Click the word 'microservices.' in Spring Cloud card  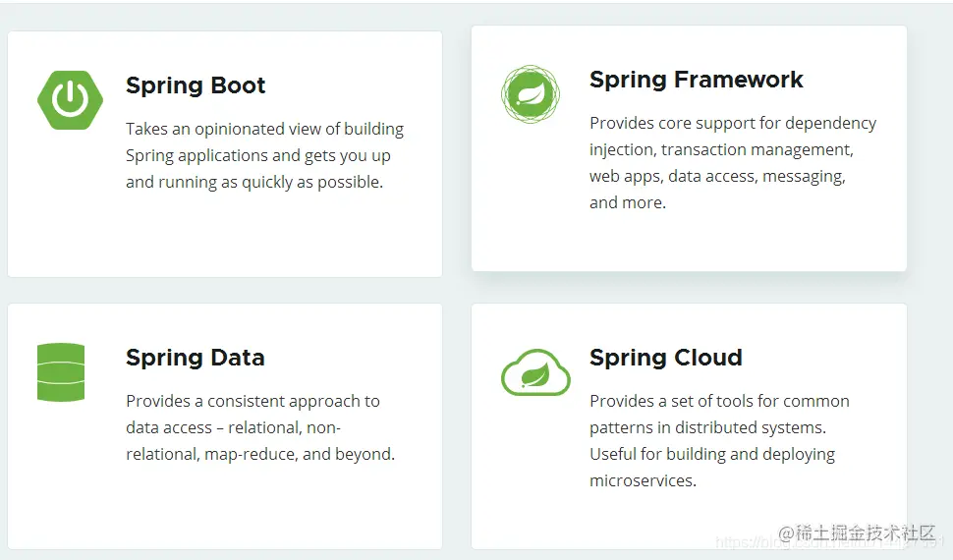click(x=644, y=481)
